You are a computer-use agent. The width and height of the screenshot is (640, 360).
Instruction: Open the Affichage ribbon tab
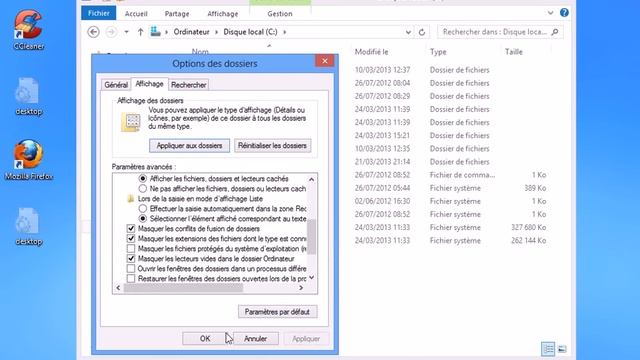tap(222, 13)
